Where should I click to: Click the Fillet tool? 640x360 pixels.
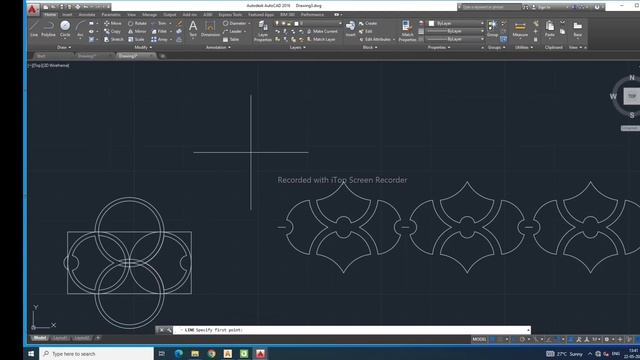point(159,31)
